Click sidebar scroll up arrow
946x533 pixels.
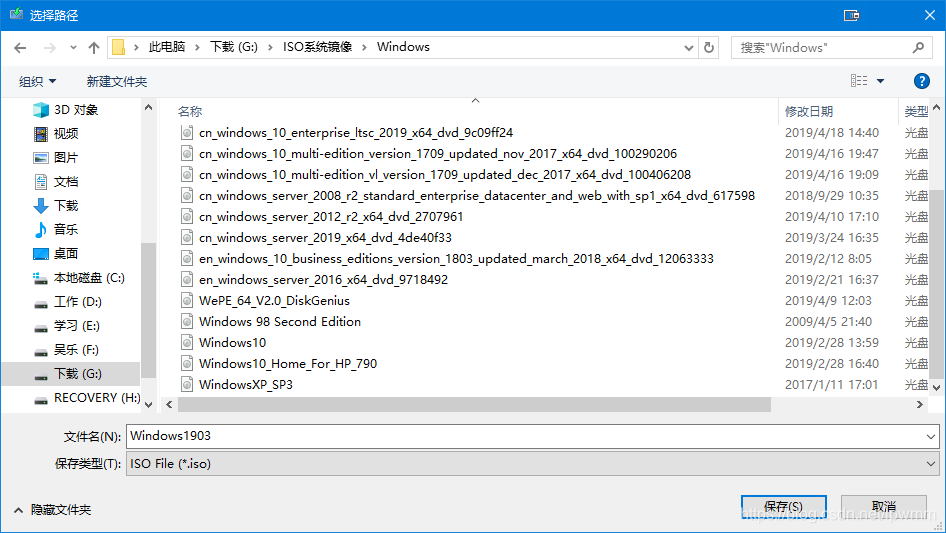point(148,107)
